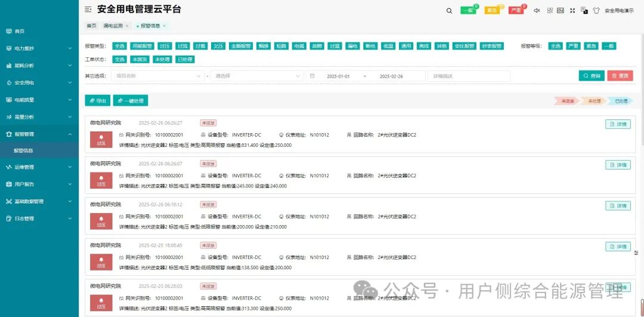Click the 查询 search button

coord(592,76)
